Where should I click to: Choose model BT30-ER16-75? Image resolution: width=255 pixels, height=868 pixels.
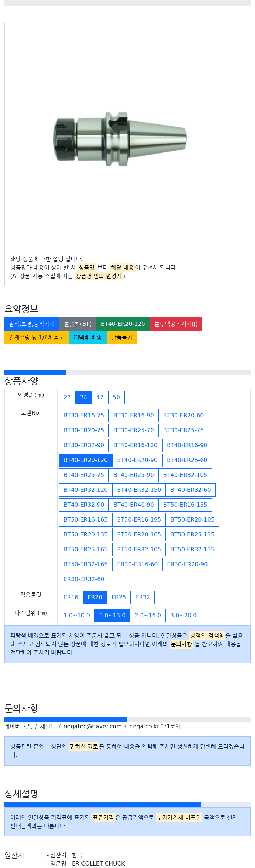(84, 415)
